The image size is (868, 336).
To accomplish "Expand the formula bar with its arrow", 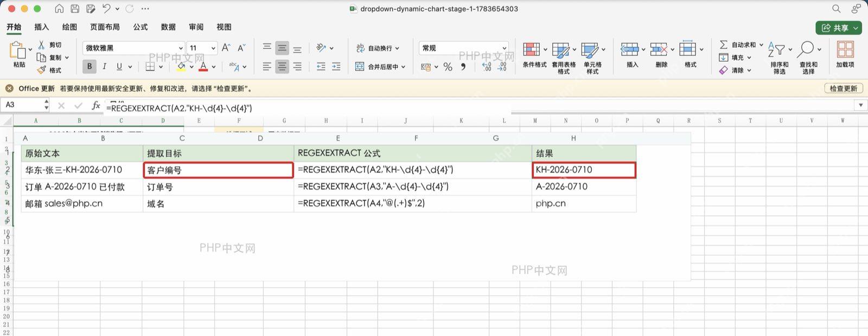I will tap(860, 105).
